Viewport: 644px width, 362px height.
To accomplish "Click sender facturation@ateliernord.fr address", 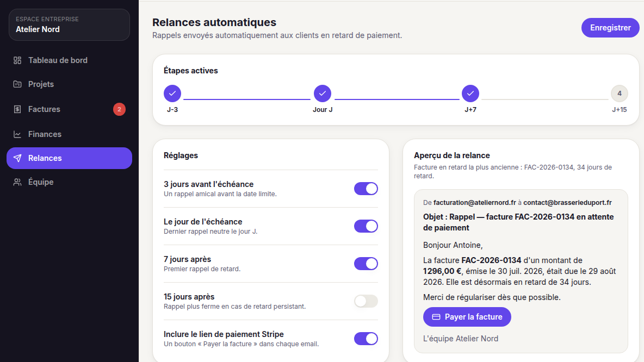I will point(474,203).
